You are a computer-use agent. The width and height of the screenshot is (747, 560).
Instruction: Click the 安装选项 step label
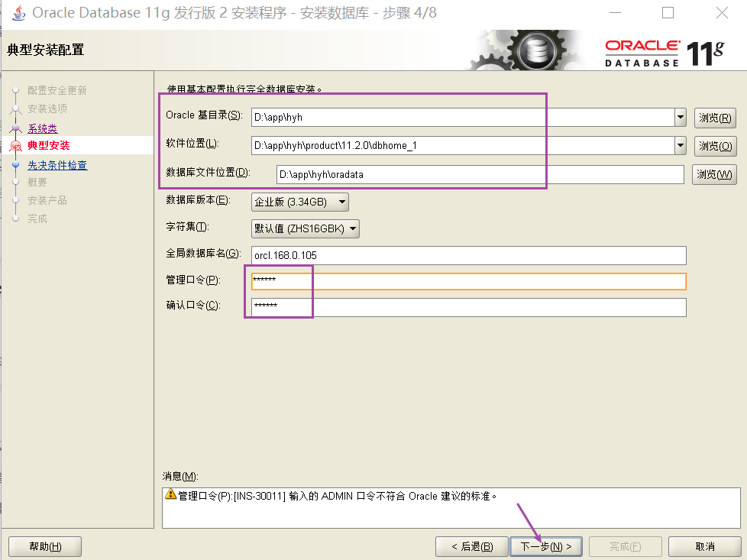pos(47,108)
